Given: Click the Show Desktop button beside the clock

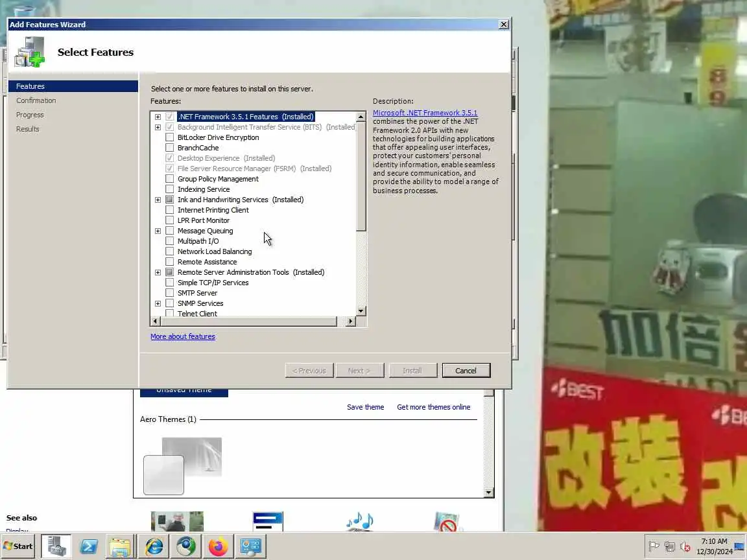Looking at the screenshot, I should click(740, 546).
